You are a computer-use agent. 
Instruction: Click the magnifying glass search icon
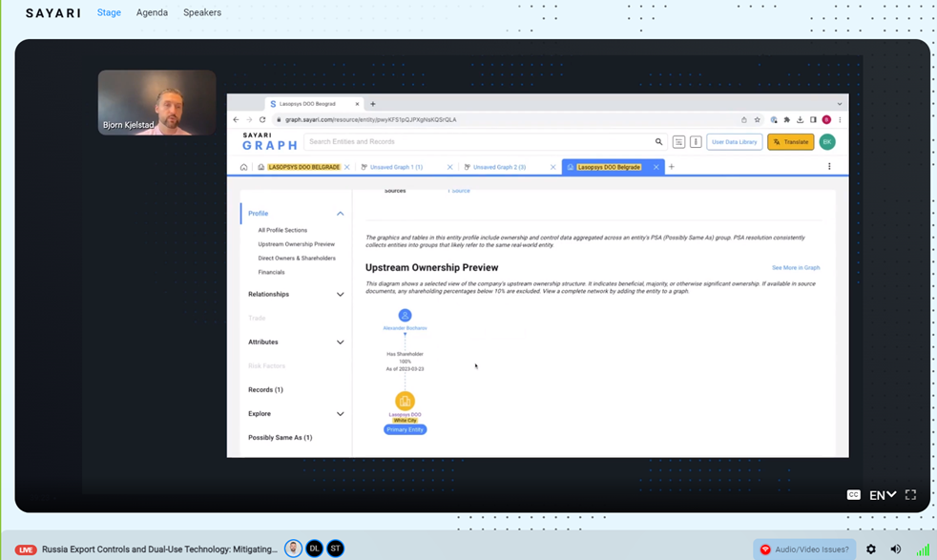[658, 141]
